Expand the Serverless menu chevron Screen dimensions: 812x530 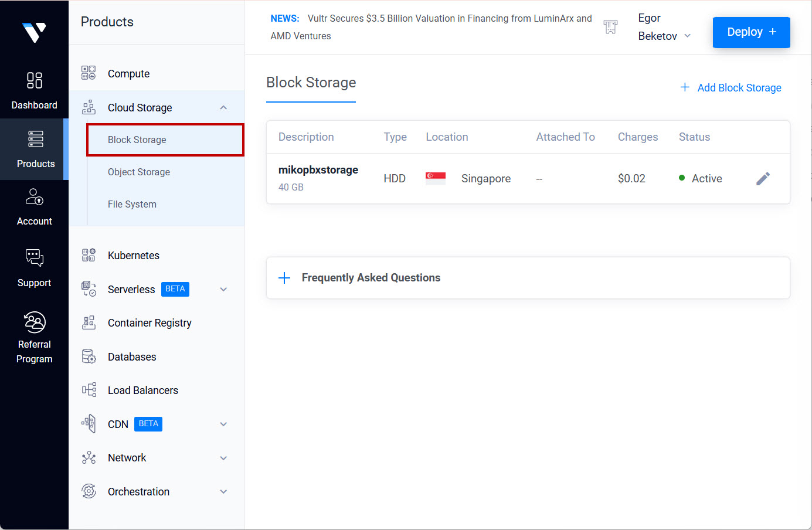223,290
